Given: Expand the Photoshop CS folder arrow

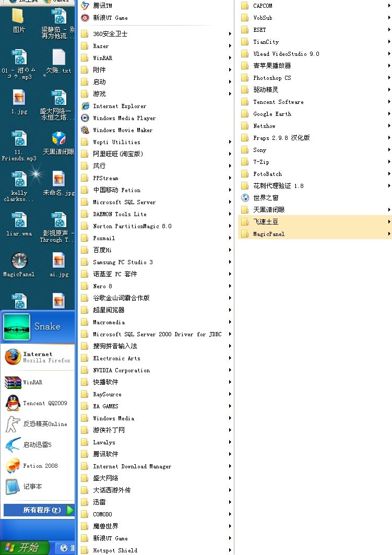Looking at the screenshot, I should (x=389, y=78).
